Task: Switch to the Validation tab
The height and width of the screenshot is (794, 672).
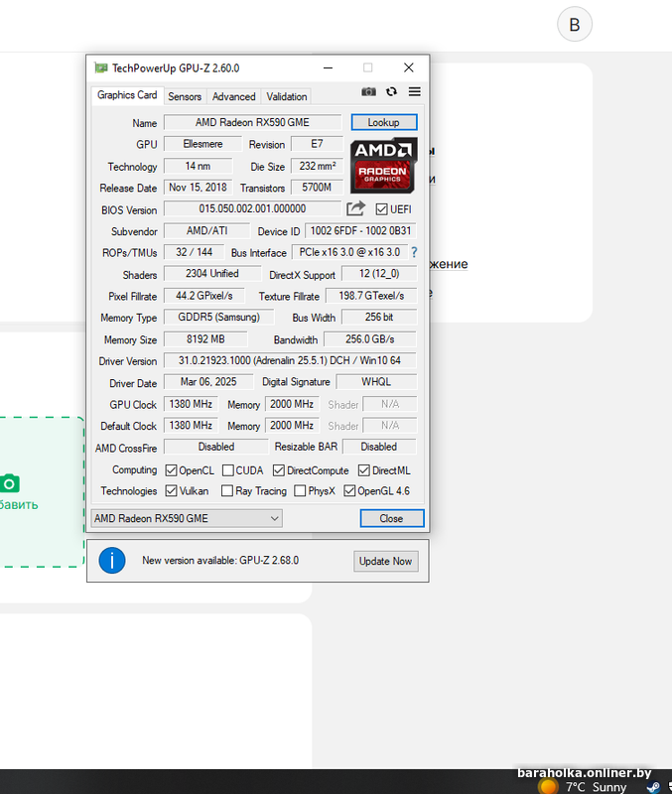Action: pos(287,96)
